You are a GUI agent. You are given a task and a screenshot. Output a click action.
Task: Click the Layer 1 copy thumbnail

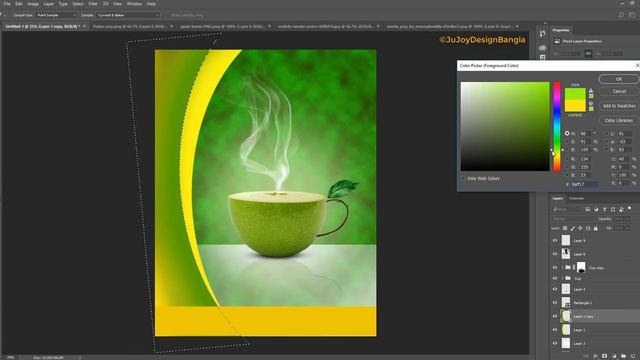[566, 316]
